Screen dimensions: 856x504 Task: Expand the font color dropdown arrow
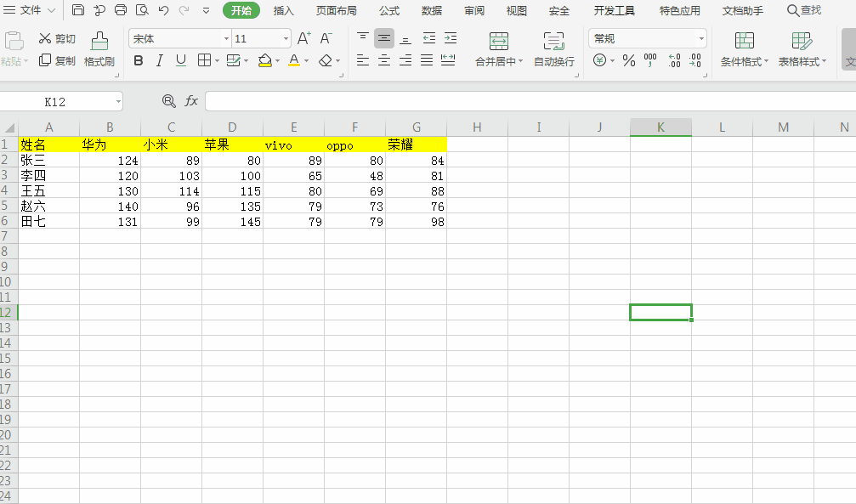(x=306, y=60)
